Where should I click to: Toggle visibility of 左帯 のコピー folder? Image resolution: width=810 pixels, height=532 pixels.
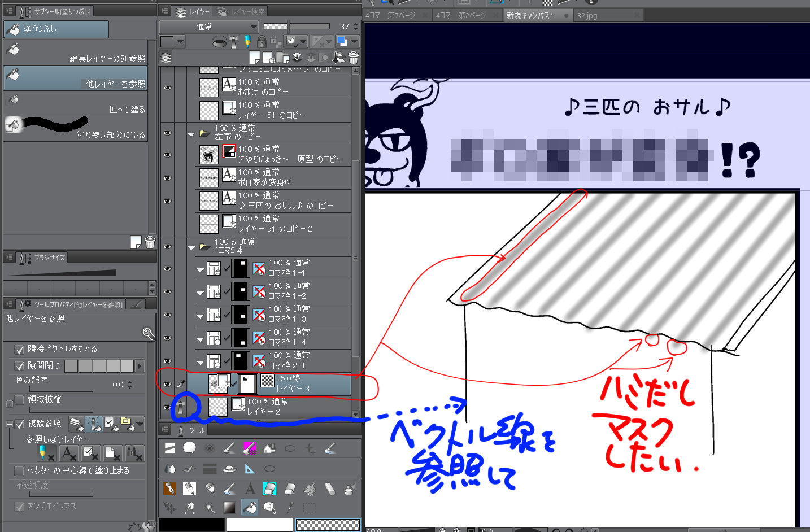[x=167, y=133]
